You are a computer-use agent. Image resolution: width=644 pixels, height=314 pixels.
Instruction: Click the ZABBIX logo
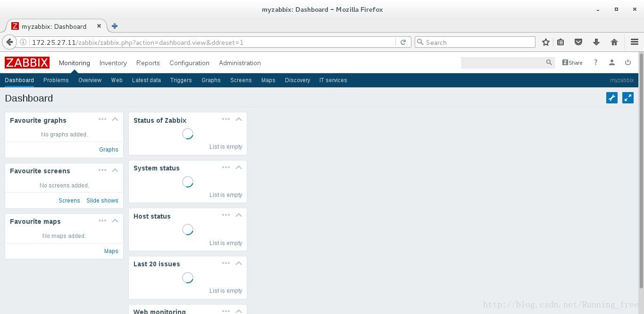(x=27, y=63)
